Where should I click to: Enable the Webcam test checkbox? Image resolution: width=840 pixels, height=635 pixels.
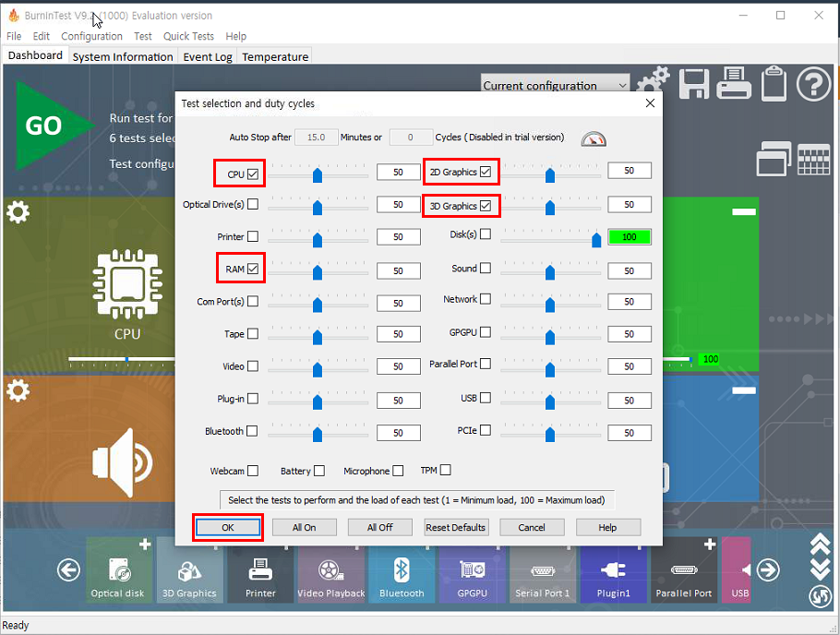(x=253, y=471)
